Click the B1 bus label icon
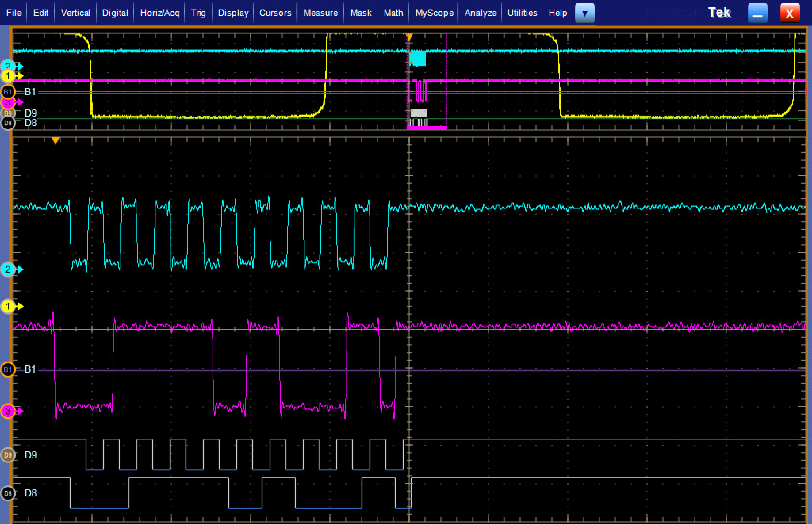 8,369
